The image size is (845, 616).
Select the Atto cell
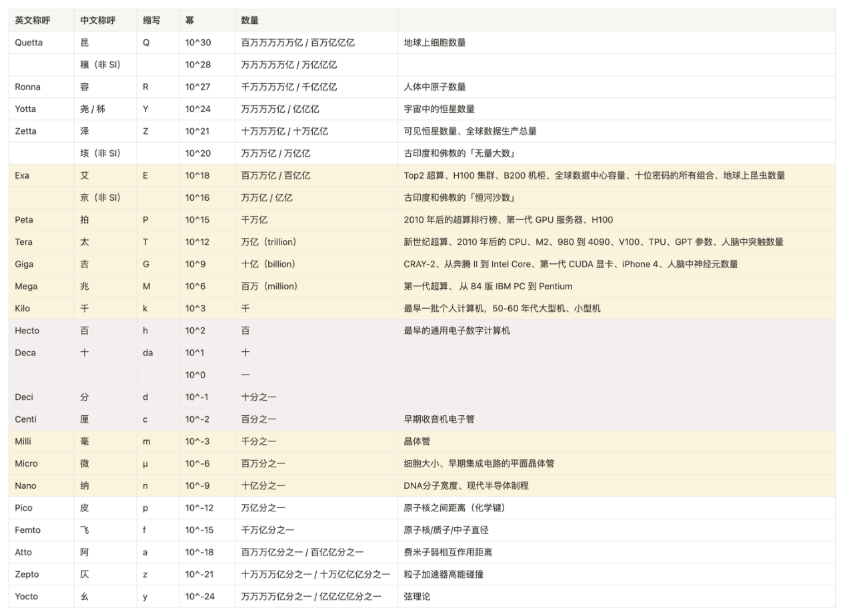41,552
